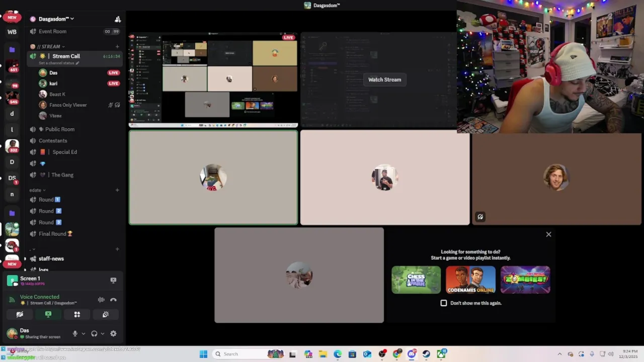
Task: Open Discord from the taskbar
Action: 412,354
